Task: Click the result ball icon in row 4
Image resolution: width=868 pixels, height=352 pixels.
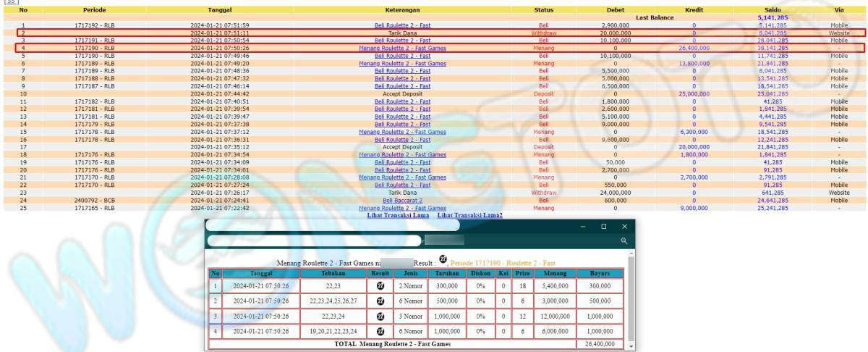Action: tap(380, 331)
